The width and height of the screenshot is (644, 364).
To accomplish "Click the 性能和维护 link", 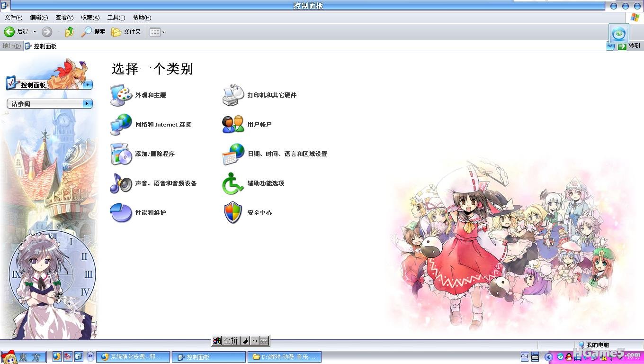I will click(151, 213).
